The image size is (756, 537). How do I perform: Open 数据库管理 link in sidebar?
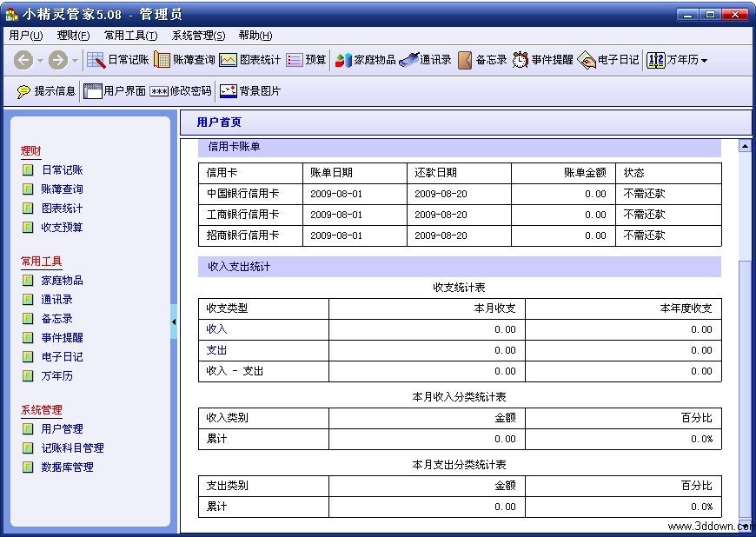tap(68, 467)
